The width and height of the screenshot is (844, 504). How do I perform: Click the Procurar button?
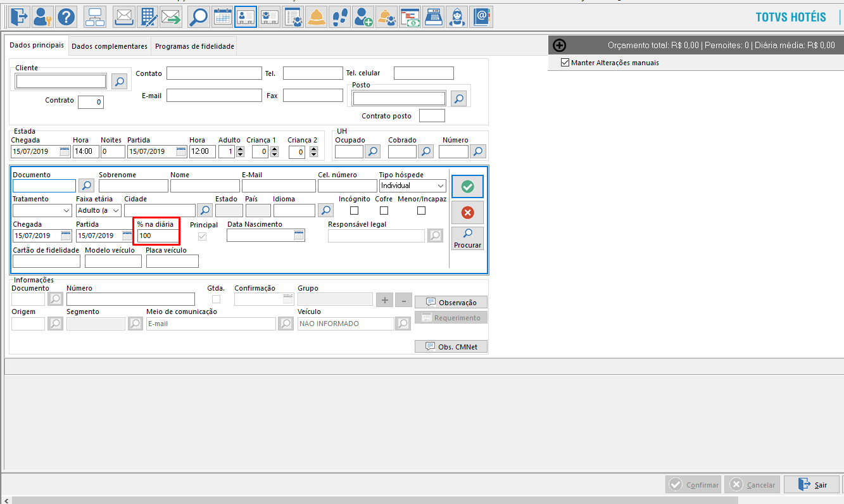467,238
